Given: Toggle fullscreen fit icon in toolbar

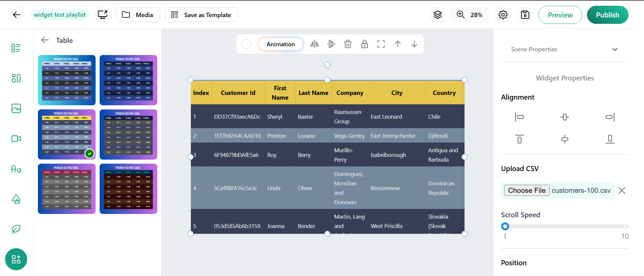Looking at the screenshot, I should 381,44.
